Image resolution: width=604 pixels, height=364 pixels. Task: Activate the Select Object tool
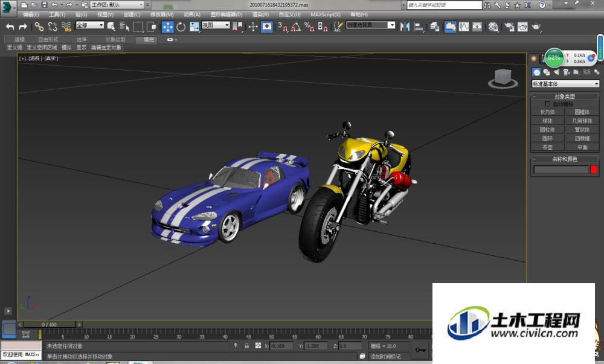coord(111,27)
